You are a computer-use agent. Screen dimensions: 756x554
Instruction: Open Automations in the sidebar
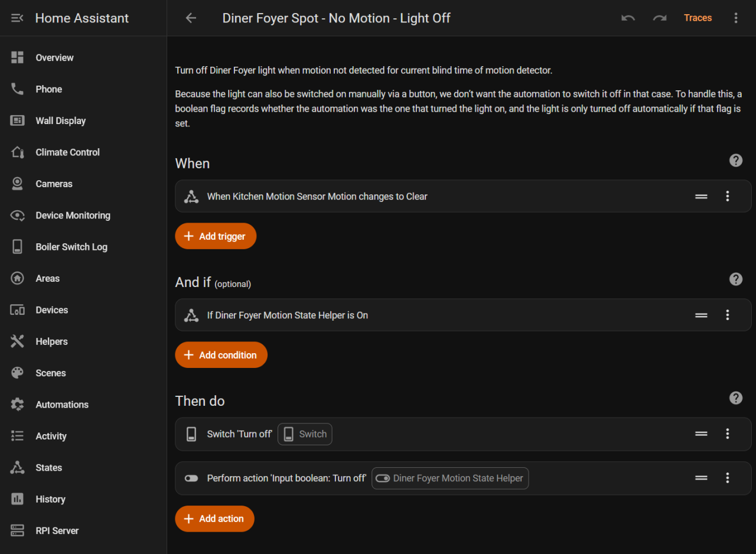coord(61,405)
